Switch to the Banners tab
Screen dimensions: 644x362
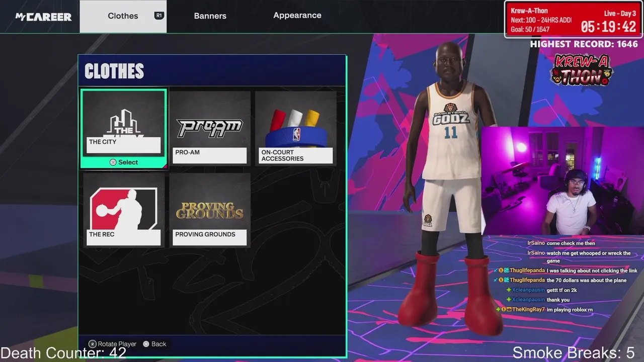click(210, 16)
